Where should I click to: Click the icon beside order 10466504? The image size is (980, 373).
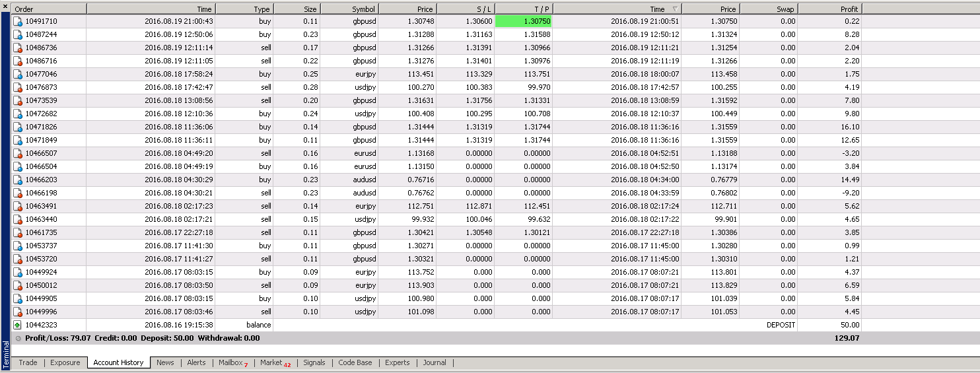18,166
